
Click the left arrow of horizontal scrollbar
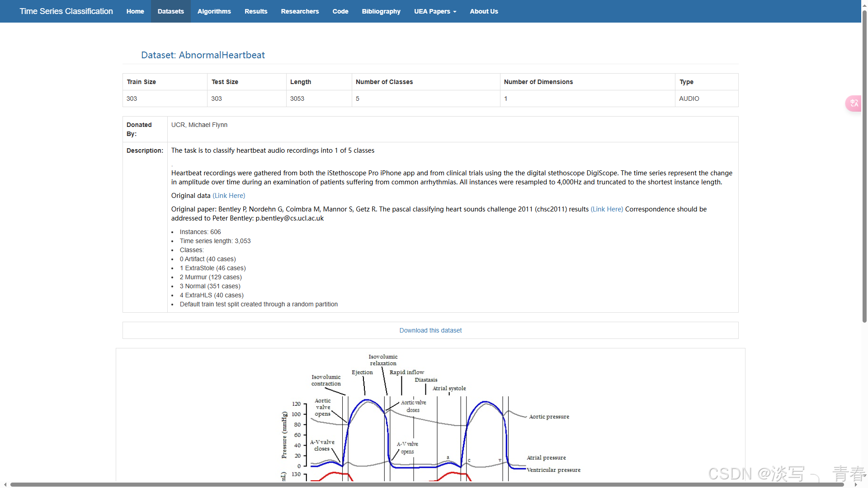coord(5,484)
